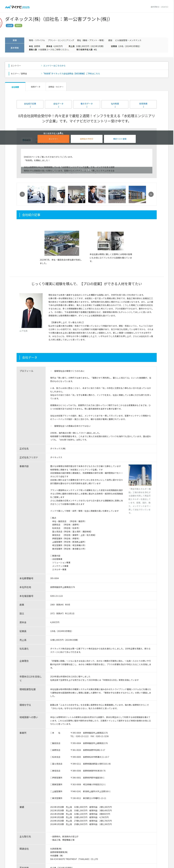
Task: Switch to the 採用データ tab
Action: pyautogui.click(x=35, y=87)
